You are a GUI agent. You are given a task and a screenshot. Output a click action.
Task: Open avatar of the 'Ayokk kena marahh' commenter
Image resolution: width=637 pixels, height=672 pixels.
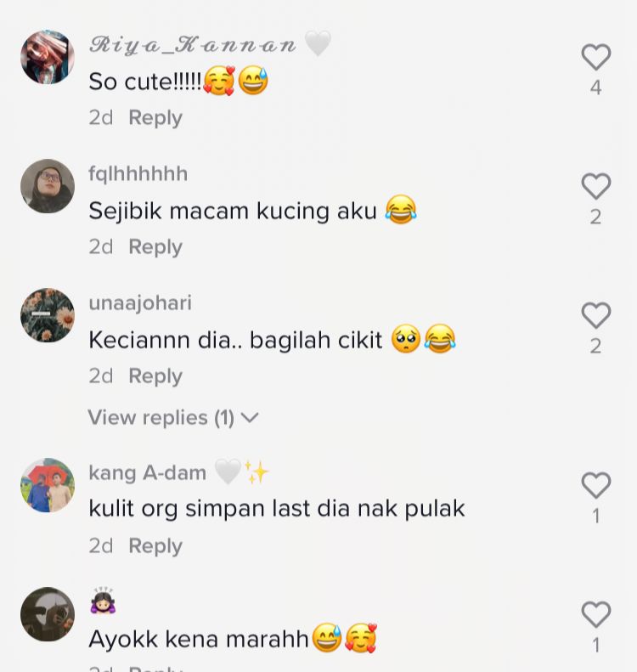[x=48, y=614]
